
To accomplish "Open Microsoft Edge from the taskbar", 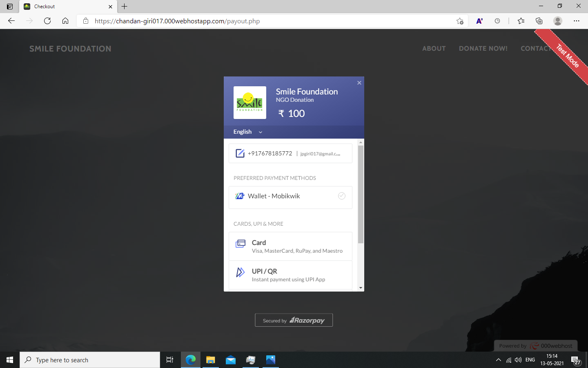I will click(x=190, y=360).
